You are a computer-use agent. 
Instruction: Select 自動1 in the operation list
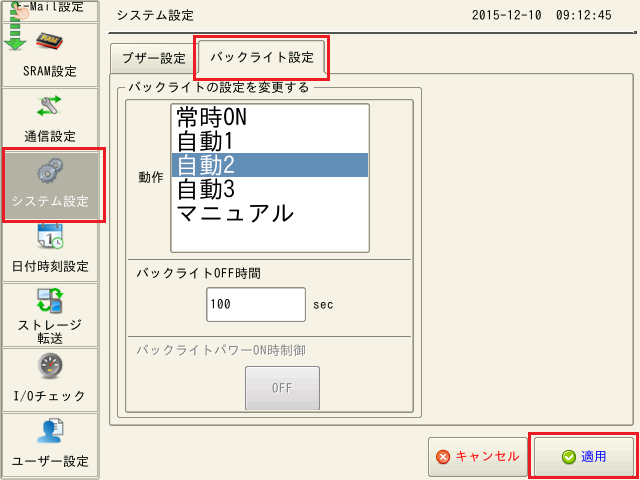click(269, 141)
